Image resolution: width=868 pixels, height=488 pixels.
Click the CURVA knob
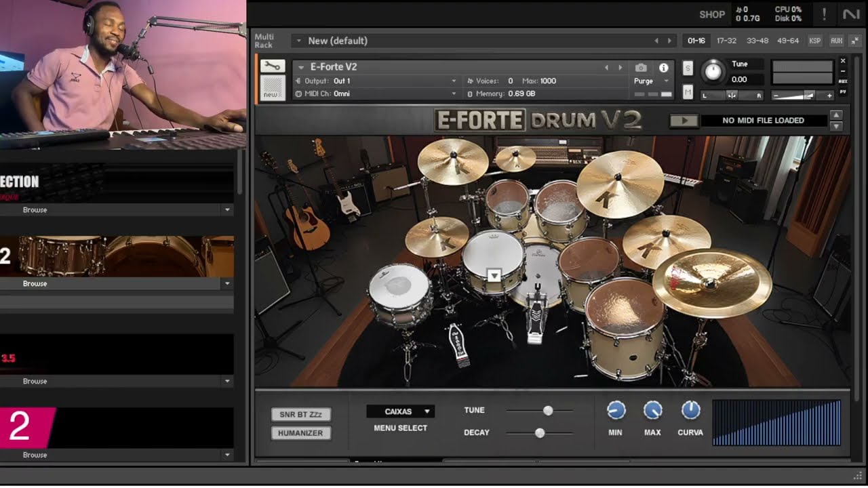click(690, 410)
